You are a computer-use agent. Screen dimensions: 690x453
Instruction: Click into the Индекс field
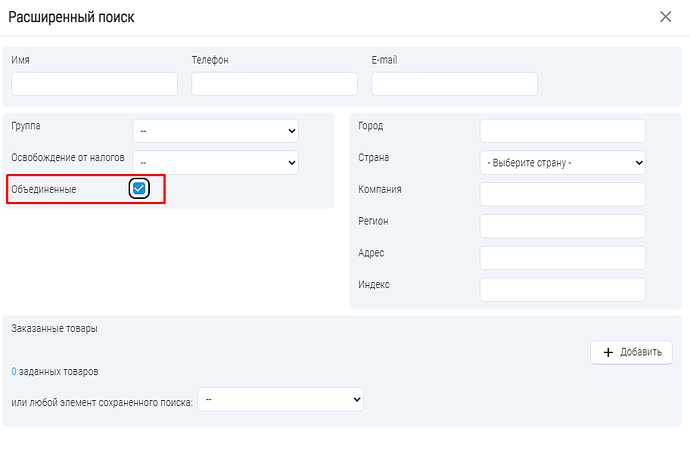[x=563, y=290]
